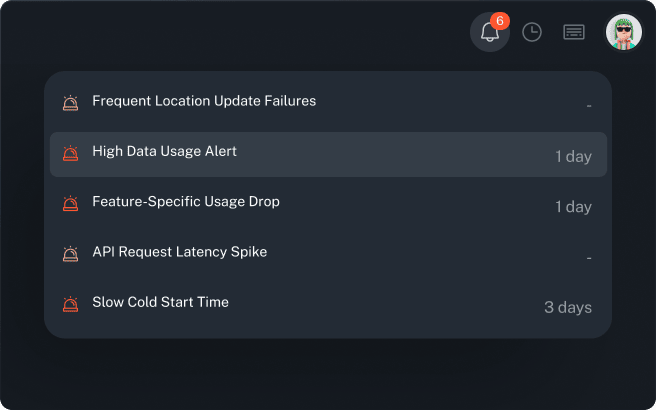
Task: Open Feature-Specific Usage Drop alert
Action: point(186,202)
